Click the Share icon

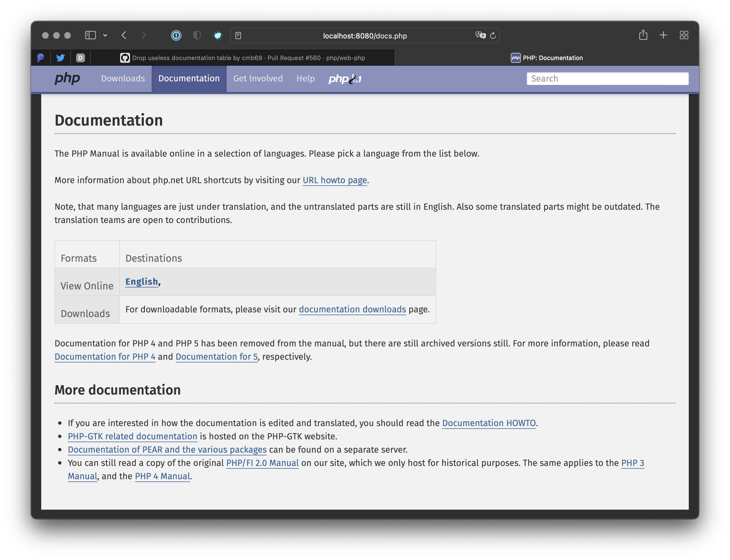click(643, 35)
